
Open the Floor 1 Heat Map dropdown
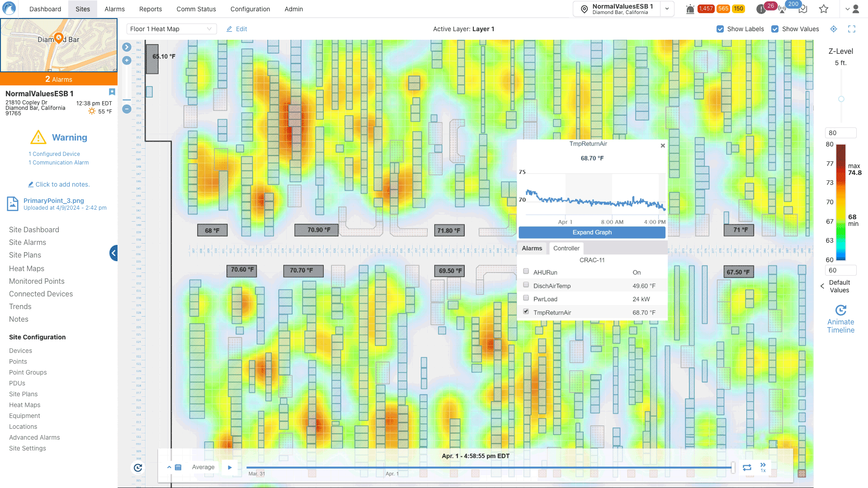[171, 29]
